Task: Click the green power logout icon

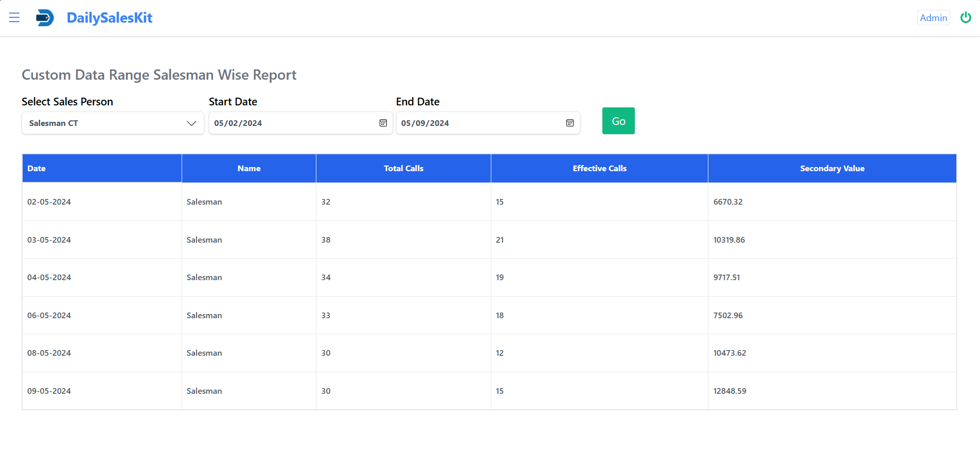Action: (966, 17)
